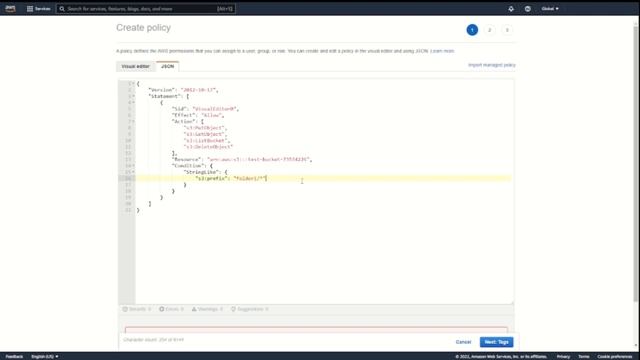Viewport: 640px width, 360px height.
Task: Go to step 3 circle indicator
Action: tap(507, 30)
